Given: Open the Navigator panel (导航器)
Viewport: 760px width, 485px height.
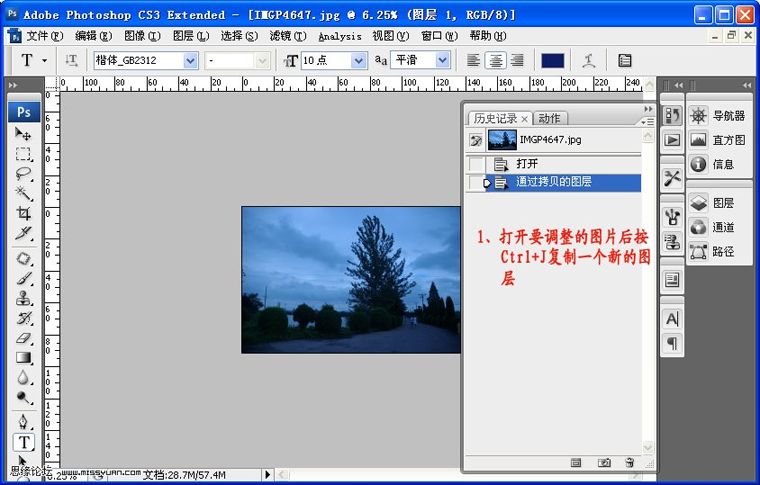Looking at the screenshot, I should (718, 116).
